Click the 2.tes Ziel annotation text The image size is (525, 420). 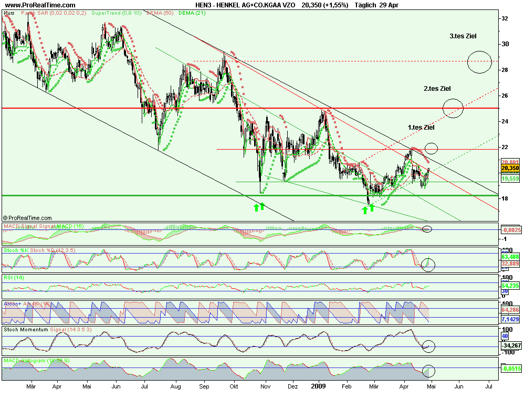point(437,89)
